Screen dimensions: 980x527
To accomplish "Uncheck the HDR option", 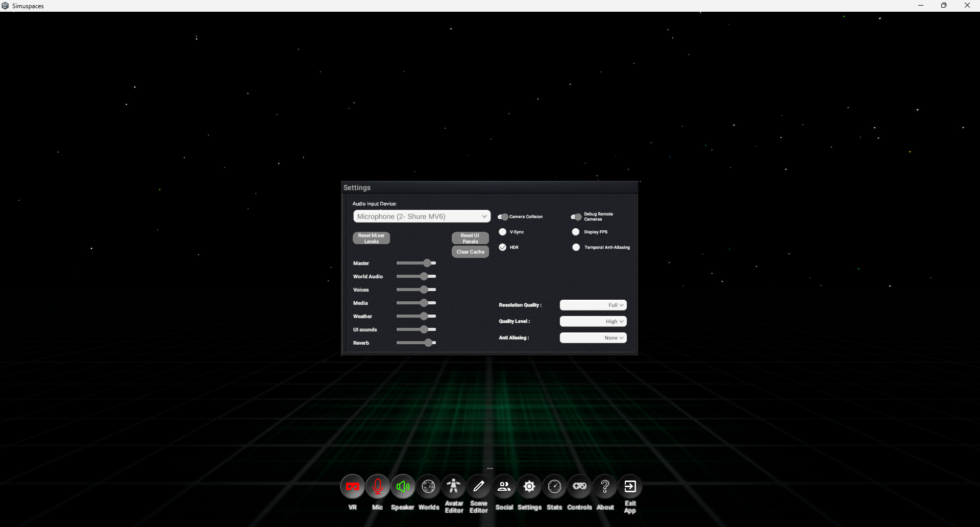I will 503,247.
